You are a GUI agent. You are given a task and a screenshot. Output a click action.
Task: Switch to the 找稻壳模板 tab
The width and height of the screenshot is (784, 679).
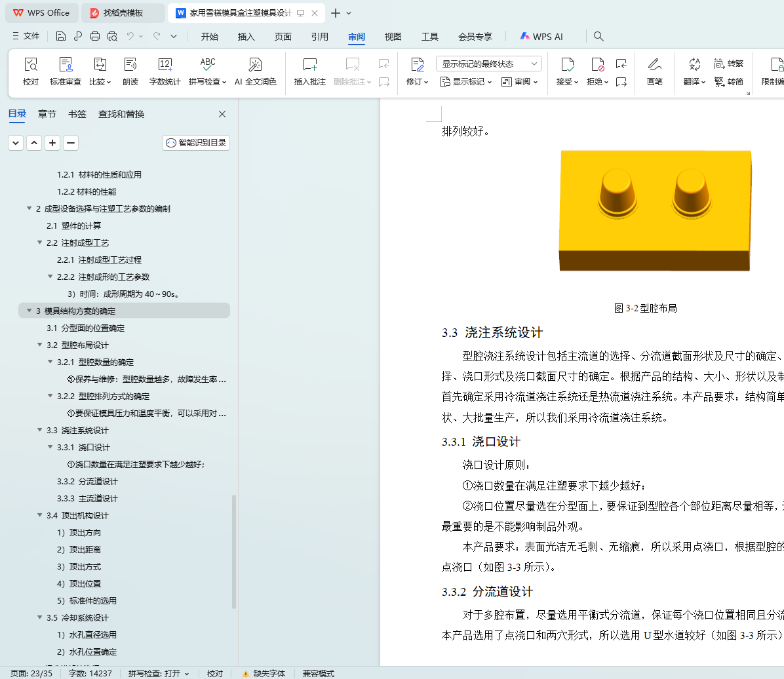click(123, 13)
